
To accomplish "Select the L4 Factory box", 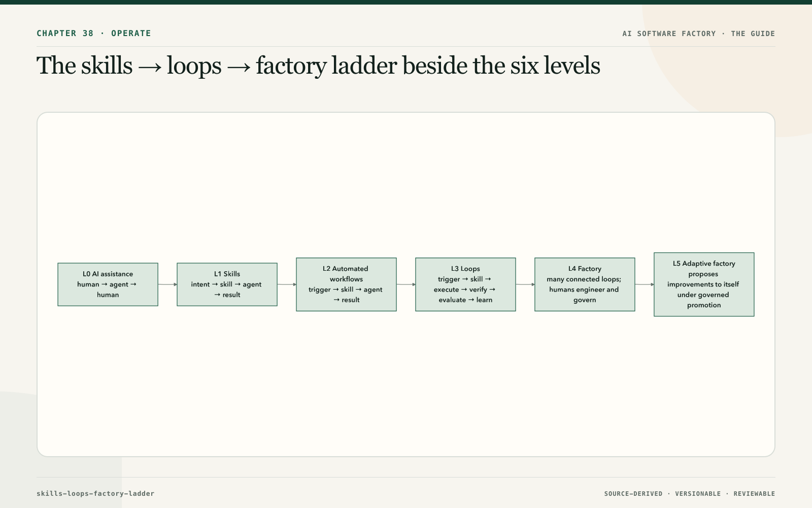I will [x=585, y=284].
